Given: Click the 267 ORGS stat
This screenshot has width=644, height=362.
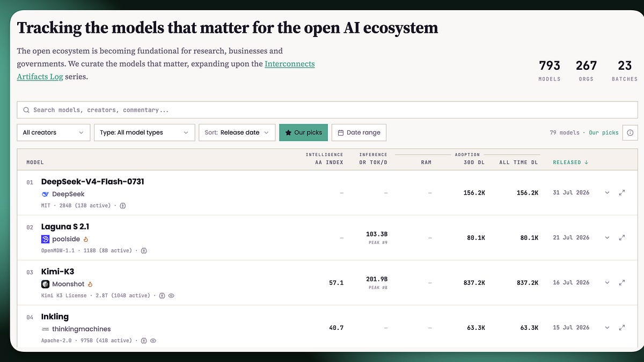Looking at the screenshot, I should coord(586,70).
